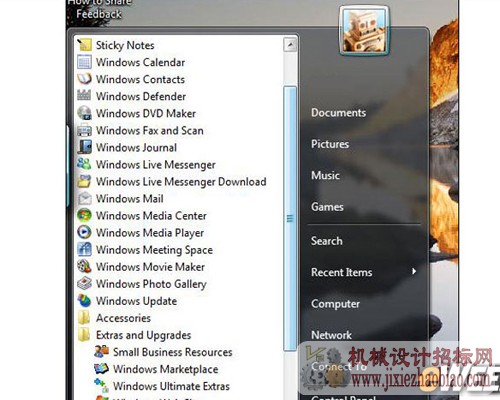This screenshot has height=400, width=500.
Task: Select the Windows Meeting Space label
Action: pos(154,250)
